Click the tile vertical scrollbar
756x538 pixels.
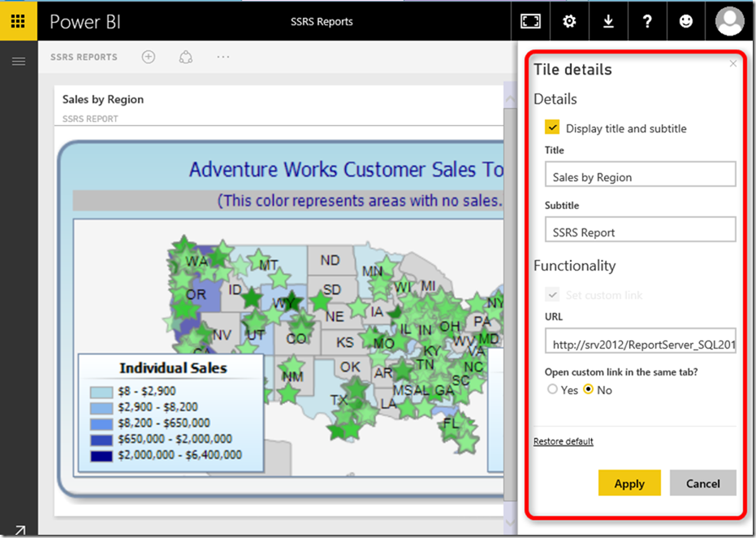tap(510, 304)
